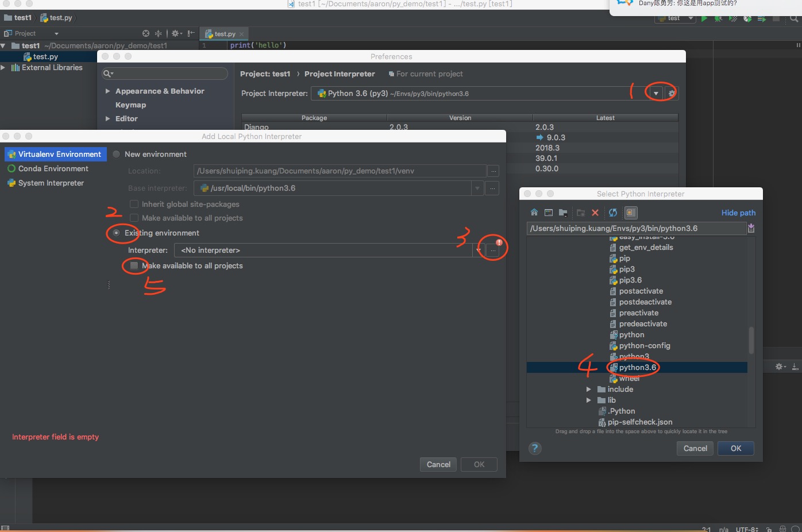802x532 pixels.
Task: Click OK in Select Python Interpreter dialog
Action: 735,448
